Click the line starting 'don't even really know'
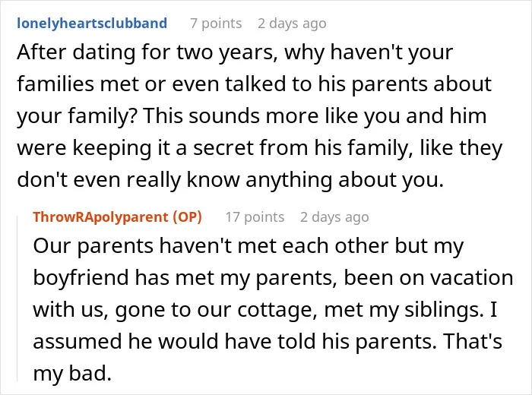Viewport: 532px width, 395px height. click(230, 180)
